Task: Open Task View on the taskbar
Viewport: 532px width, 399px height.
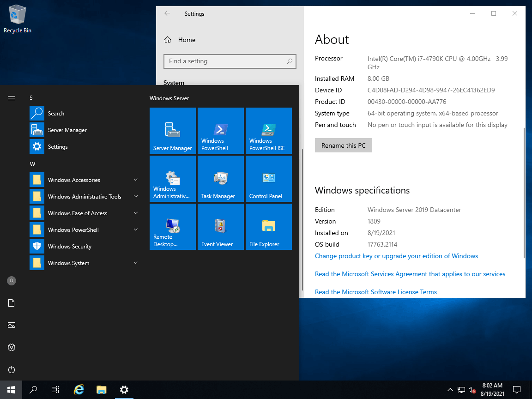Action: (x=55, y=389)
